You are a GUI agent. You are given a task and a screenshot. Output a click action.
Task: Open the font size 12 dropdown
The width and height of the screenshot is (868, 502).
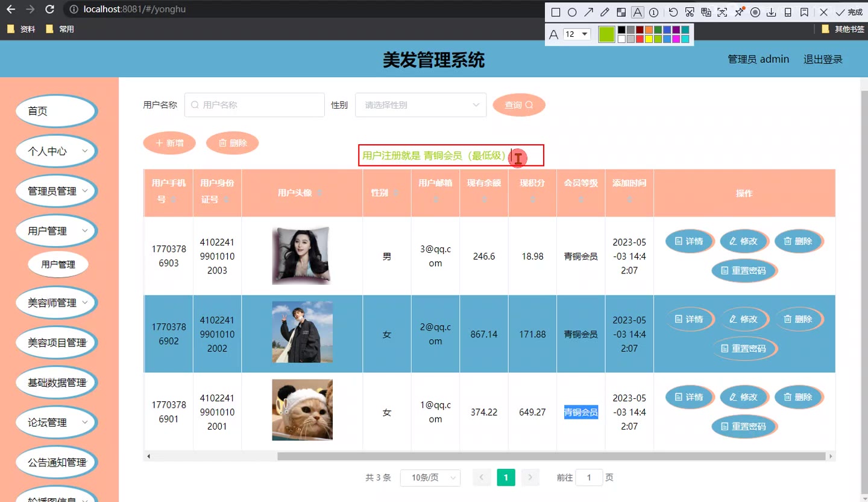[577, 34]
